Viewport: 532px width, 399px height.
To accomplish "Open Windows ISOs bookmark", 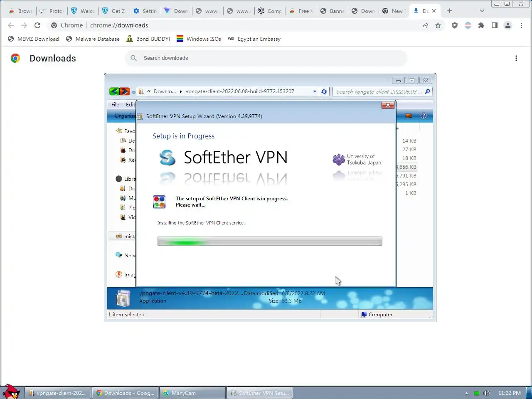I will point(199,39).
